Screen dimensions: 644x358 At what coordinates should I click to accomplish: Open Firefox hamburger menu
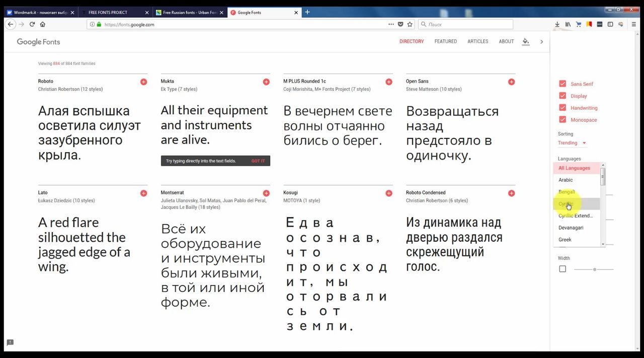tap(634, 24)
